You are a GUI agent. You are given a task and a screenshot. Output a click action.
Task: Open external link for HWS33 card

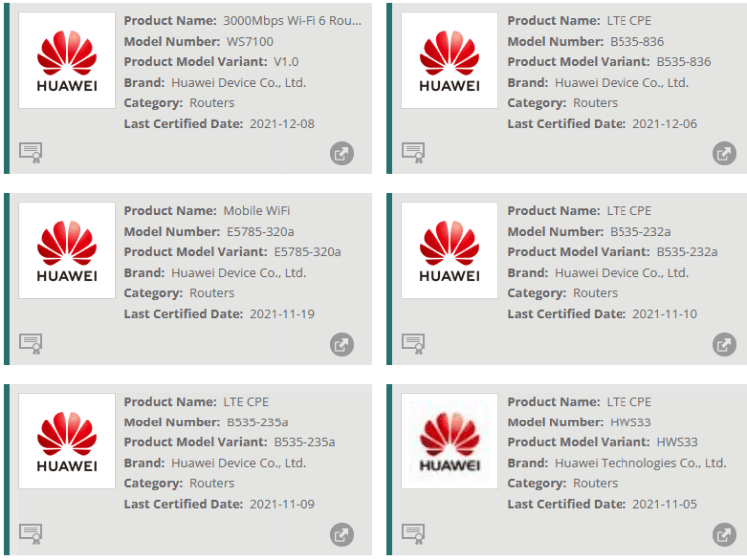(x=724, y=535)
